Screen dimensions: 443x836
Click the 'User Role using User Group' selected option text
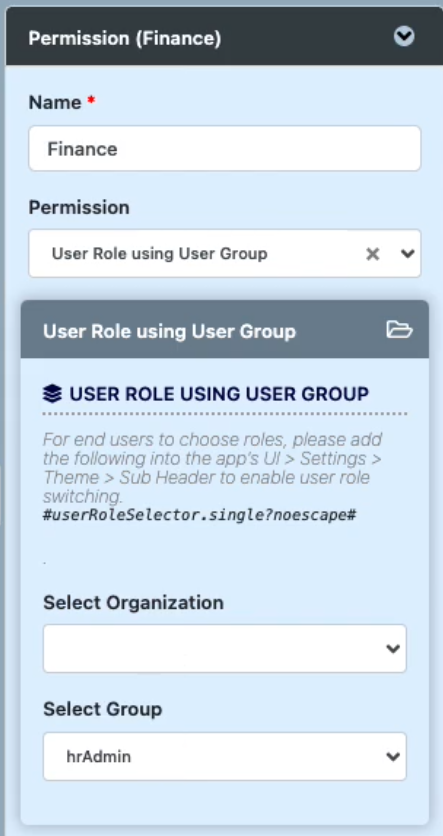click(x=159, y=254)
